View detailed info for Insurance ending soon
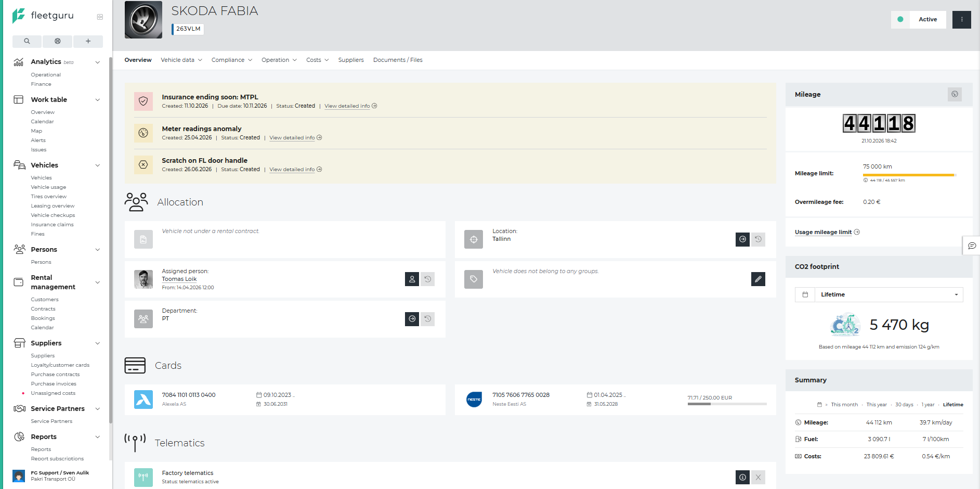Screen dimensions: 980x489 (x=350, y=106)
